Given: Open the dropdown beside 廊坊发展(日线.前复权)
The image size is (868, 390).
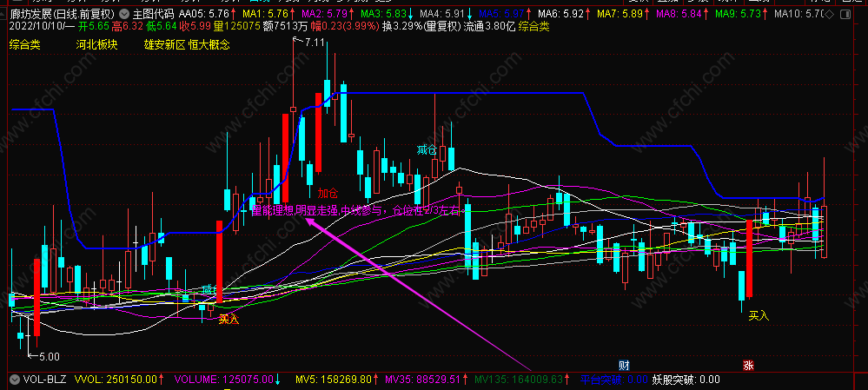Looking at the screenshot, I should click(125, 13).
